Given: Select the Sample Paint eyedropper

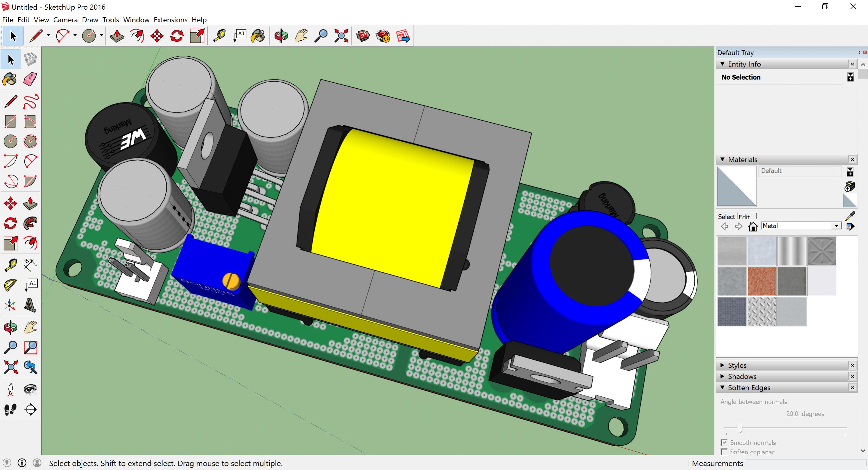Looking at the screenshot, I should pos(850,216).
